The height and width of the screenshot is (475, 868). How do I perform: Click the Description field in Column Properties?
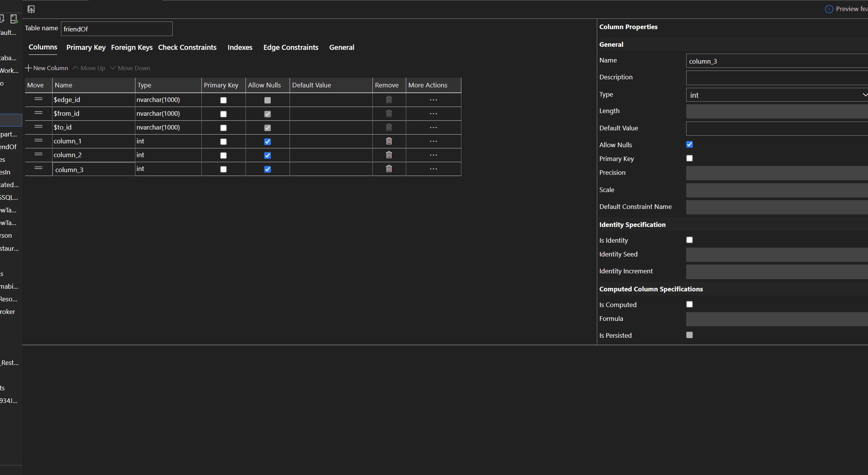point(777,78)
